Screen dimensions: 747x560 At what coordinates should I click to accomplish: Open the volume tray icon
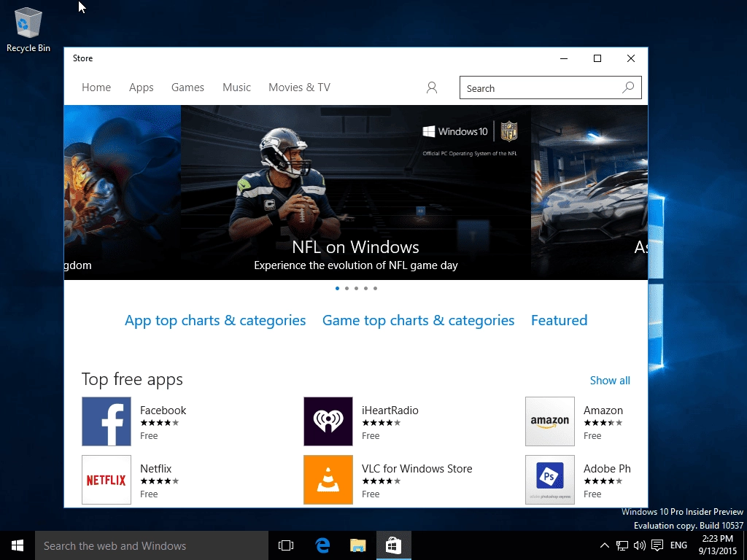640,545
